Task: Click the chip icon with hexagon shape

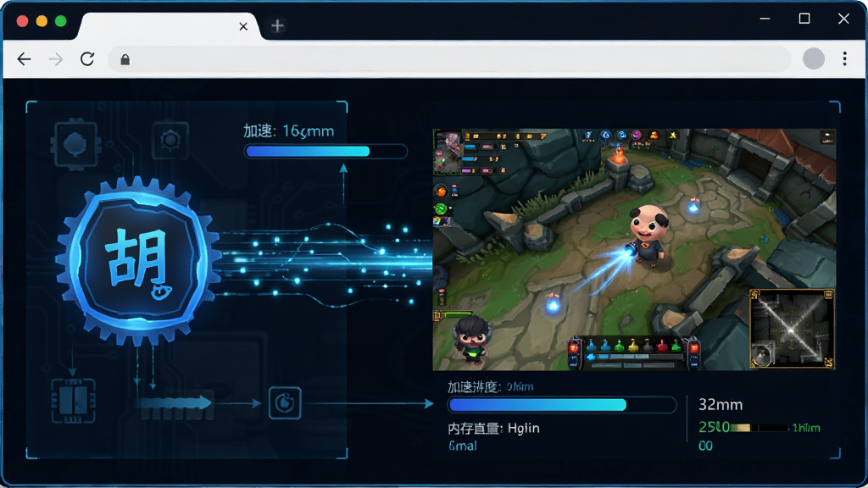Action: (75, 144)
